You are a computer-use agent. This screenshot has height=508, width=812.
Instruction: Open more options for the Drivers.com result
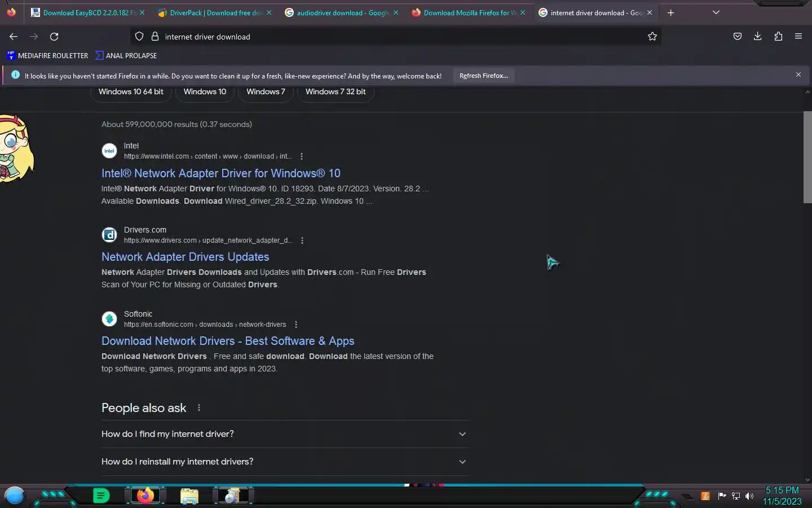(302, 240)
